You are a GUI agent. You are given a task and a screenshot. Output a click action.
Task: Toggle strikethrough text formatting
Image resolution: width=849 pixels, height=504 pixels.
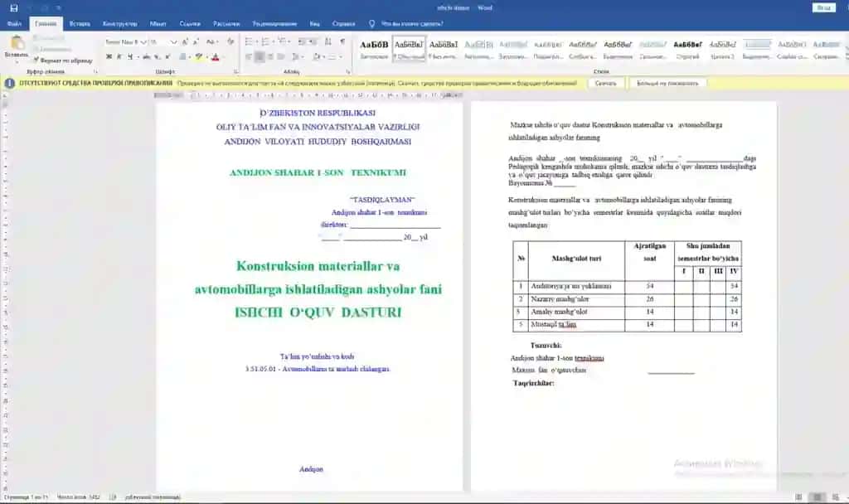tap(146, 56)
